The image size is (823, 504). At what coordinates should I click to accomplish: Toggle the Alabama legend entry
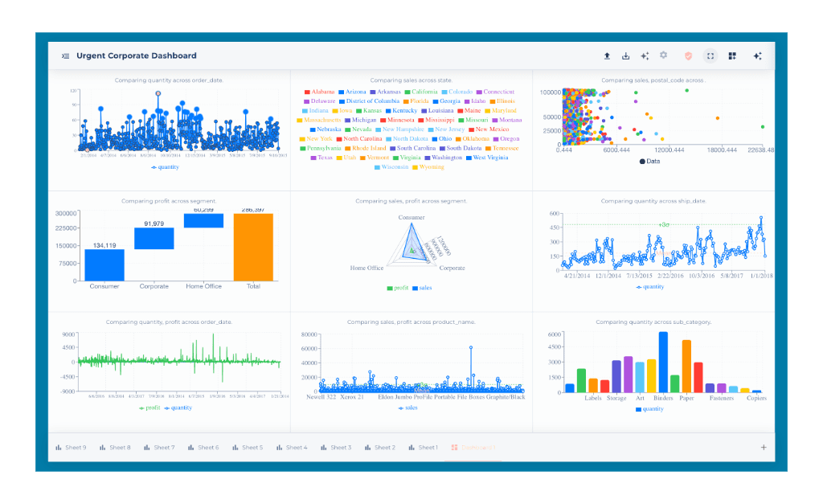point(319,92)
